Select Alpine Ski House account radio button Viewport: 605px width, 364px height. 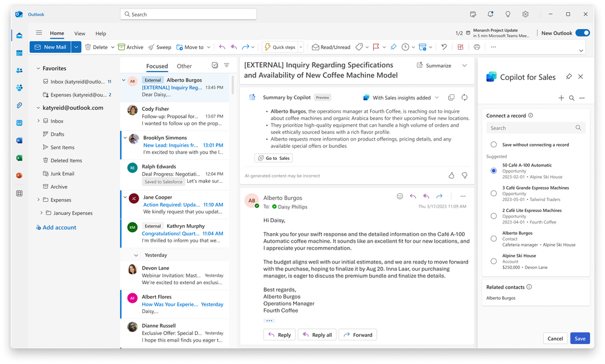[494, 261]
